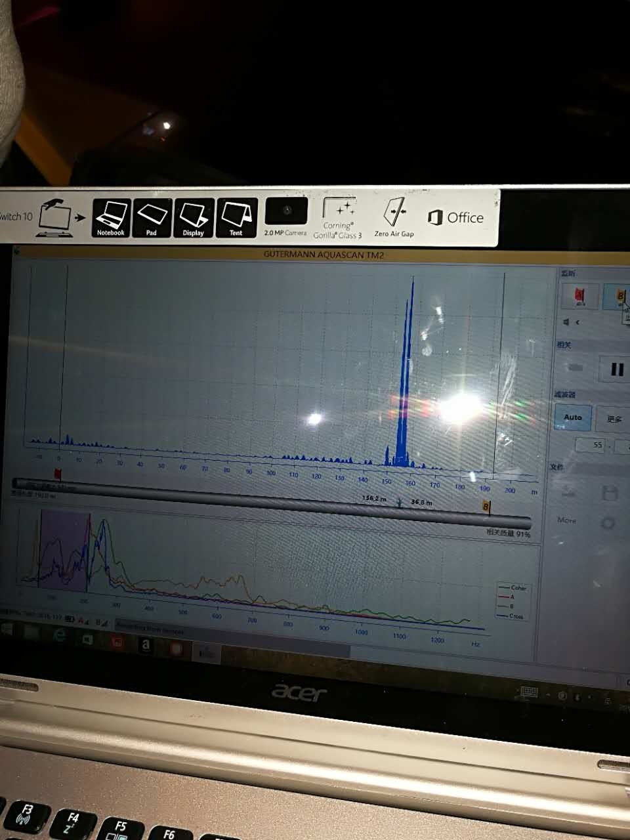Screen dimensions: 630x840
Task: Select the orange sensor B marker on pipe
Action: click(x=486, y=507)
